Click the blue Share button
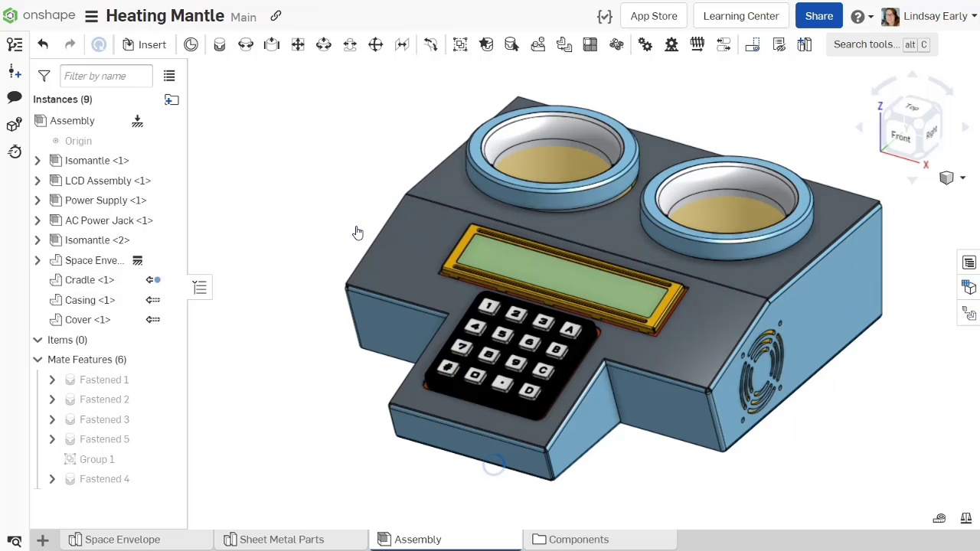 click(x=819, y=16)
